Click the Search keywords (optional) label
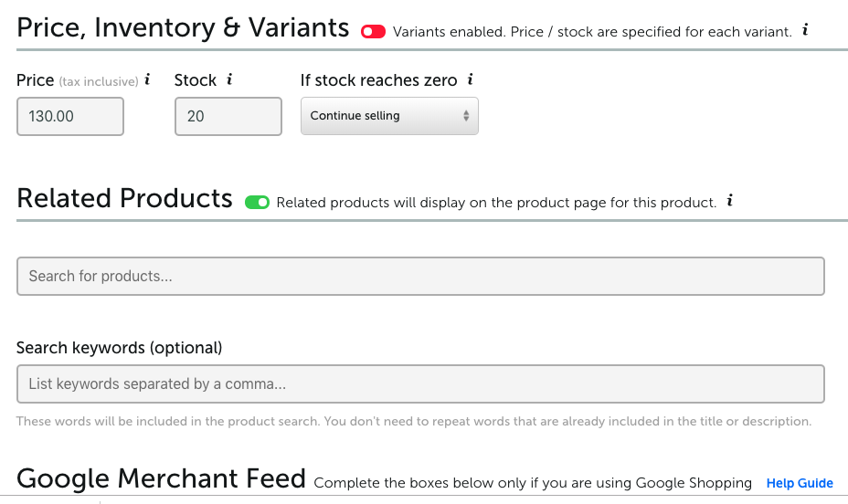The width and height of the screenshot is (848, 504). click(x=119, y=348)
